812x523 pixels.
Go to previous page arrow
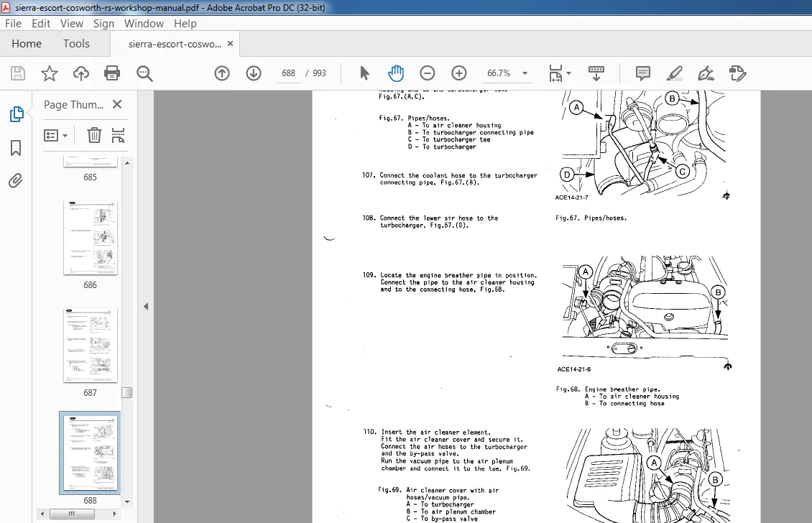click(x=222, y=73)
